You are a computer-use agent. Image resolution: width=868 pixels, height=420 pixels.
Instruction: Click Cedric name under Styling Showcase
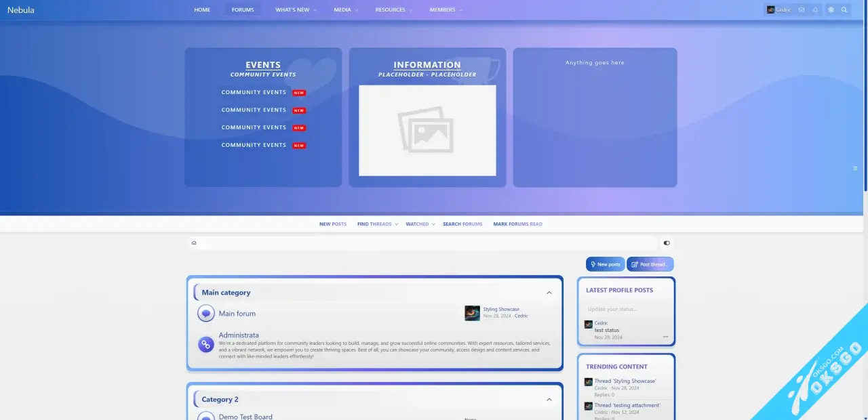pos(521,316)
